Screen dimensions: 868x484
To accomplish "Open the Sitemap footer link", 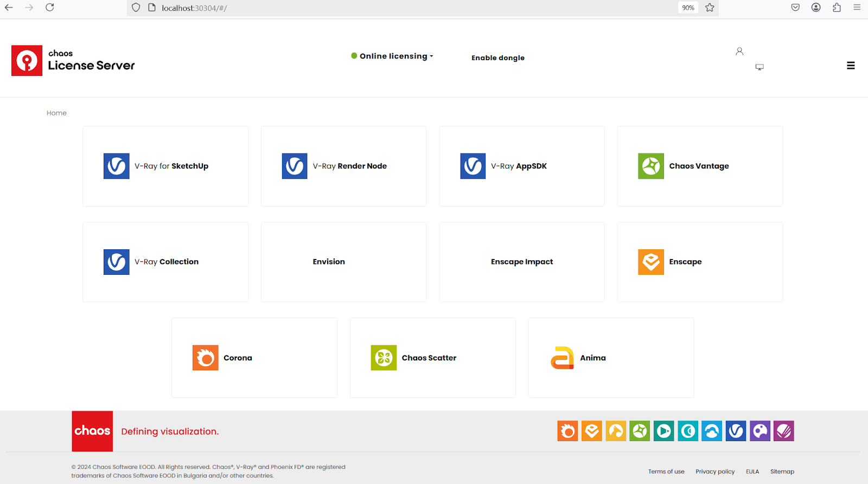I will pos(782,472).
